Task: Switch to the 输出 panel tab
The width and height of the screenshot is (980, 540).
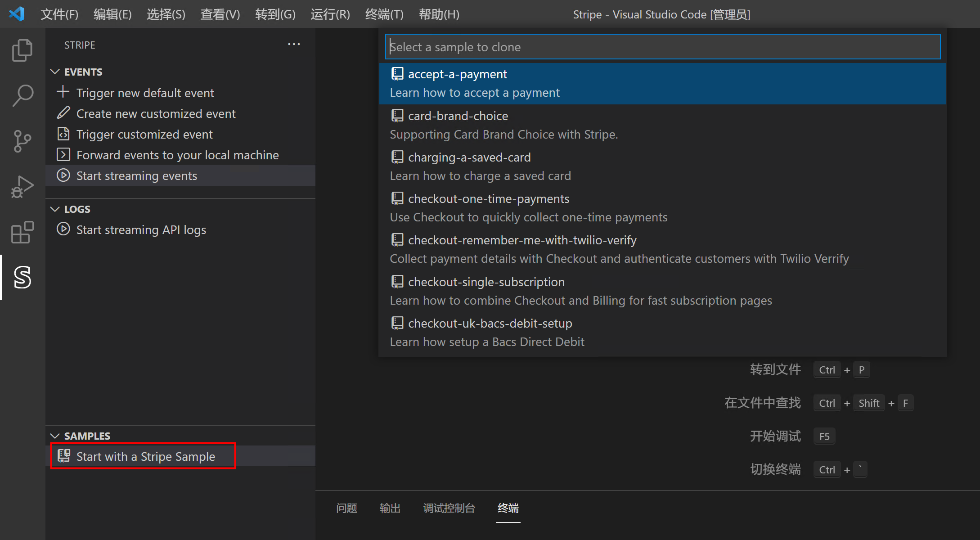Action: click(x=390, y=508)
